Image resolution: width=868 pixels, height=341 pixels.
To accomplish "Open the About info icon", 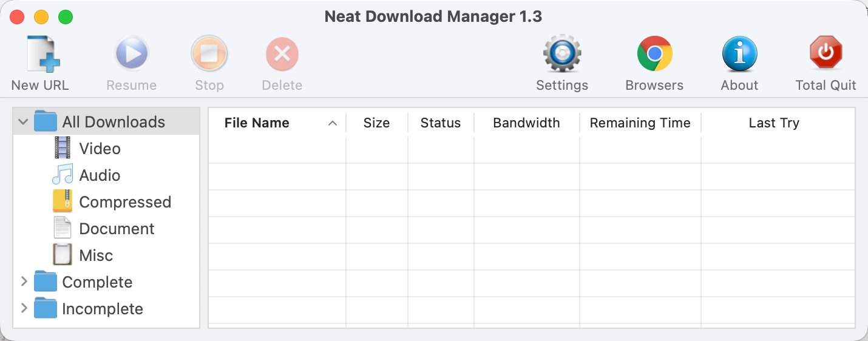I will 739,54.
